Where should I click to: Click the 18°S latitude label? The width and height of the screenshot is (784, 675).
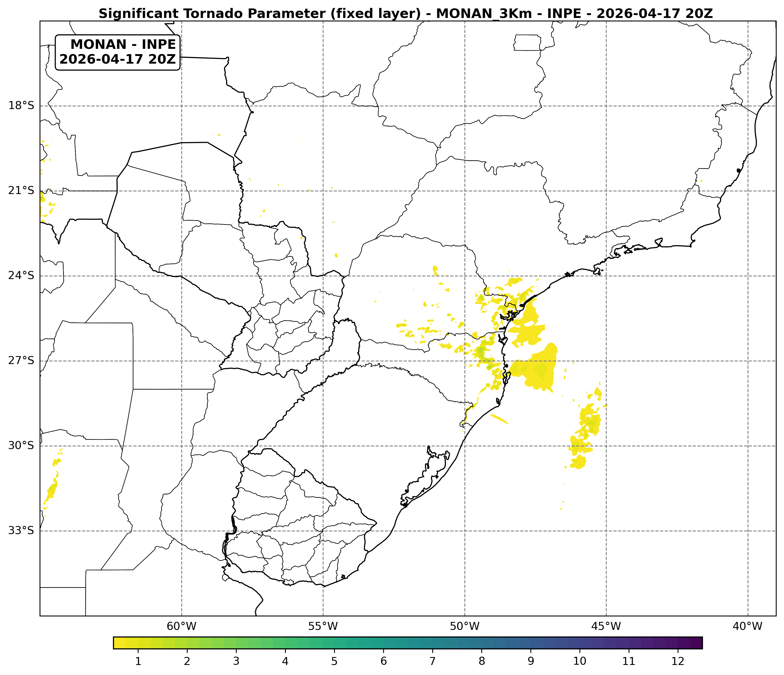pyautogui.click(x=21, y=105)
